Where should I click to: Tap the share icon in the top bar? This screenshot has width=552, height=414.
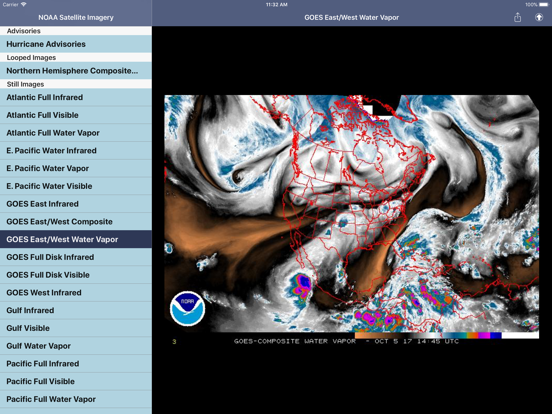point(517,17)
